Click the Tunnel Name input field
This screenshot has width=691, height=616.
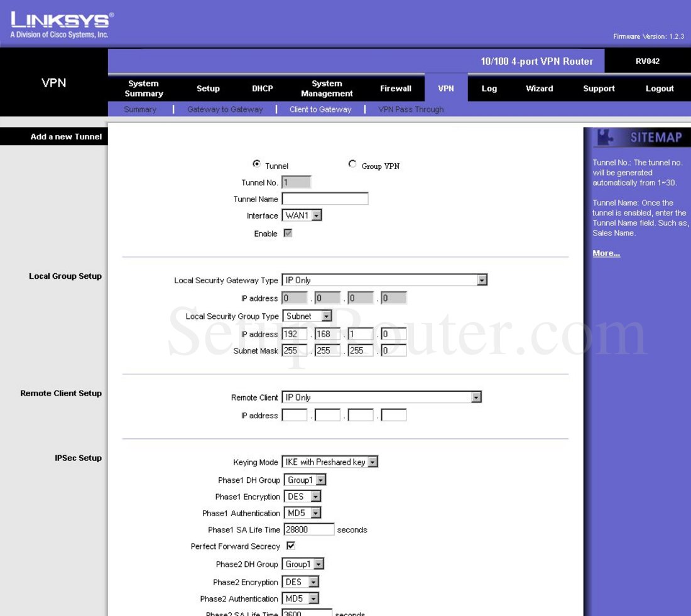325,198
